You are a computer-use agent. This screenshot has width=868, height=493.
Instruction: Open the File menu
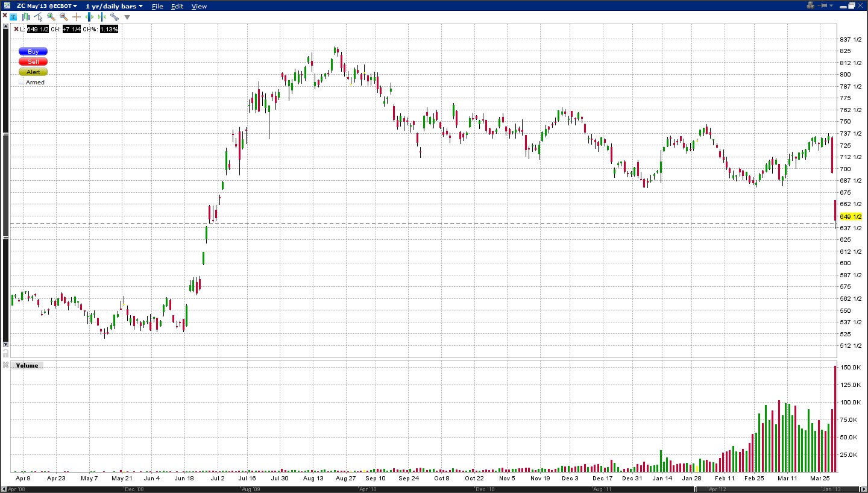(157, 6)
